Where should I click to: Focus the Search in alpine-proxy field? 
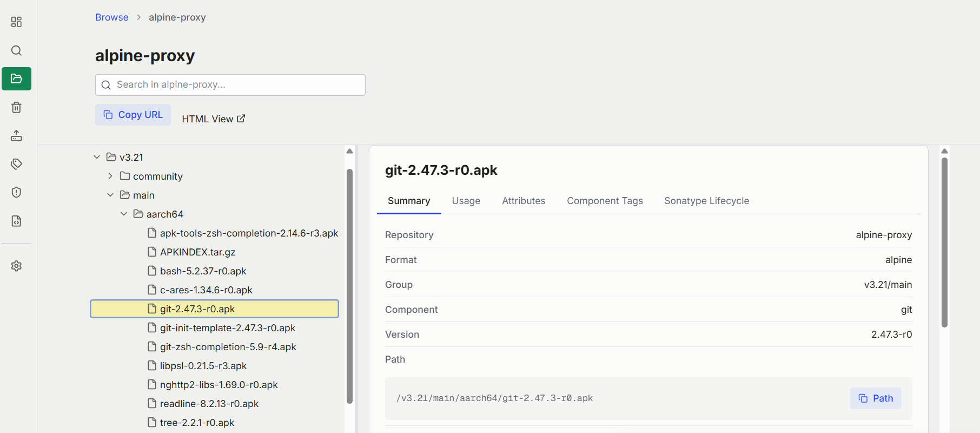click(x=230, y=85)
